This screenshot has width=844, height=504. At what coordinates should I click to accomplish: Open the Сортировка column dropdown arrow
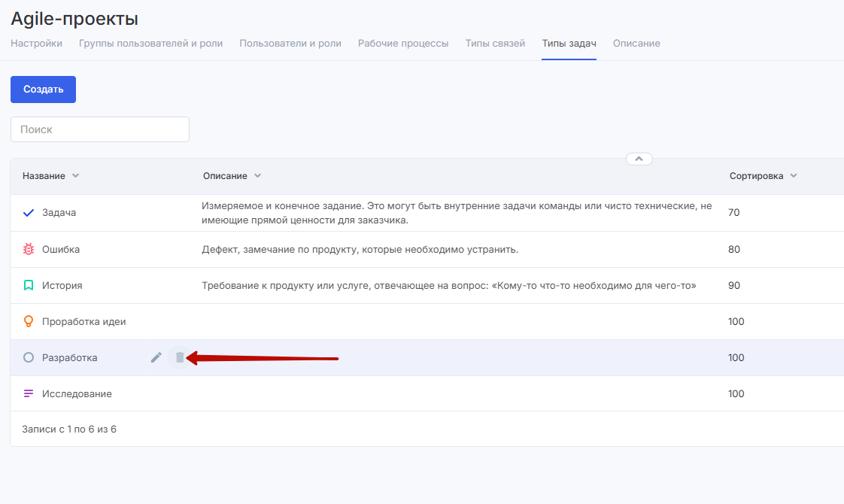794,176
